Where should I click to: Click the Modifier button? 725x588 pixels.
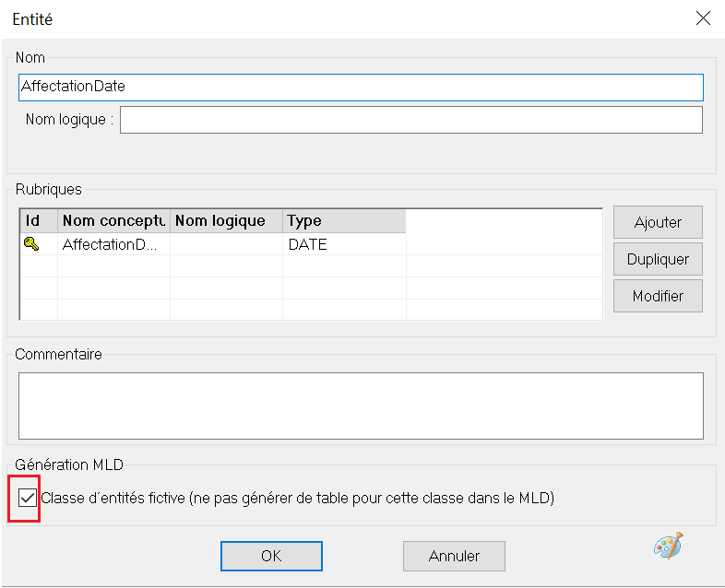coord(658,296)
